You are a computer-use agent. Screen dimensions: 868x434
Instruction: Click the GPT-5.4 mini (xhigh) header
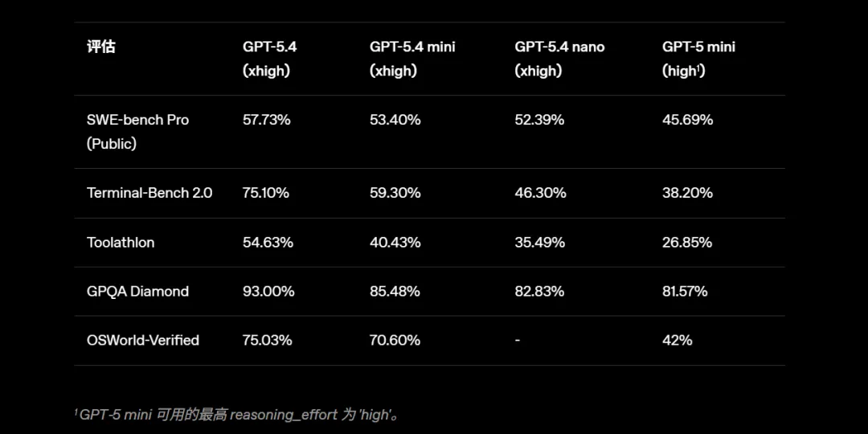411,59
